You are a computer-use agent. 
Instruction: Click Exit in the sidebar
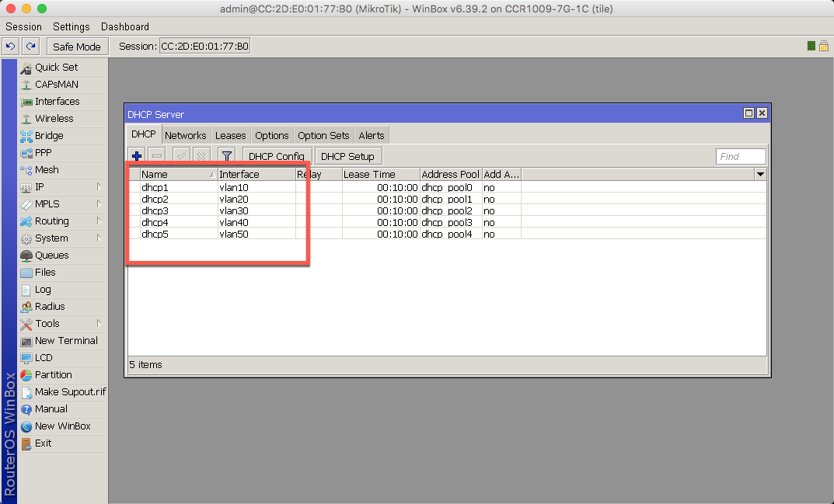click(63, 443)
